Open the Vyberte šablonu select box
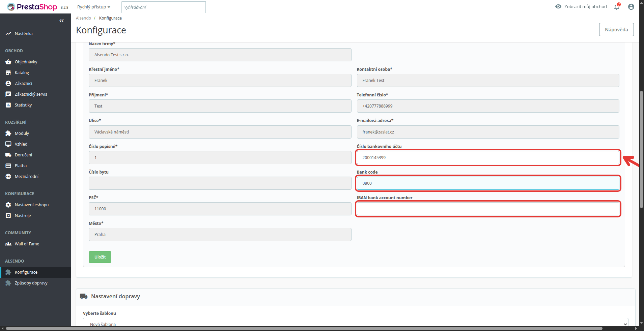 356,323
